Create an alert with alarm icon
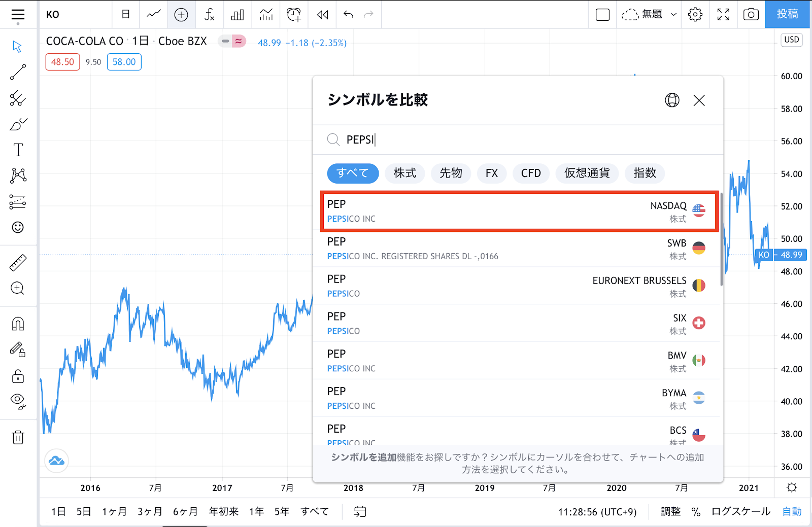 (x=294, y=15)
